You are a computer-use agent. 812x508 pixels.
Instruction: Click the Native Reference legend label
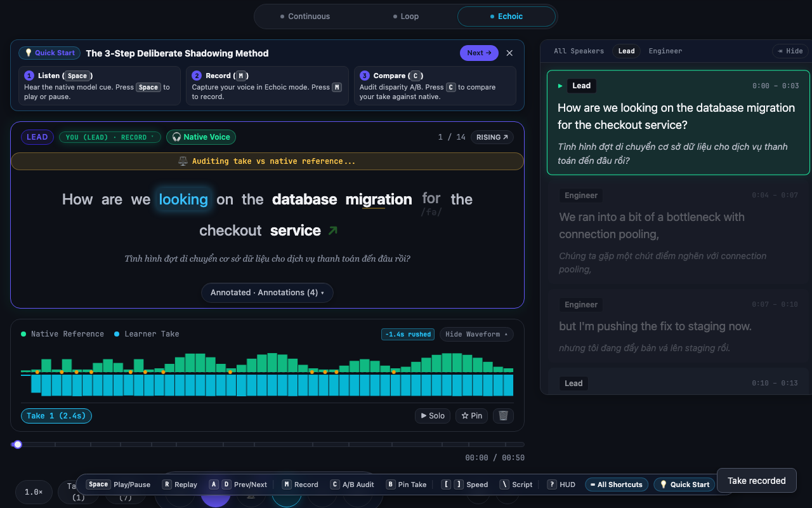(67, 334)
